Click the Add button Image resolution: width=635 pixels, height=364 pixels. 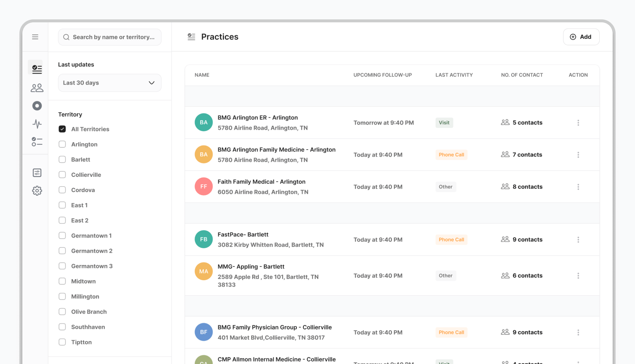coord(581,37)
